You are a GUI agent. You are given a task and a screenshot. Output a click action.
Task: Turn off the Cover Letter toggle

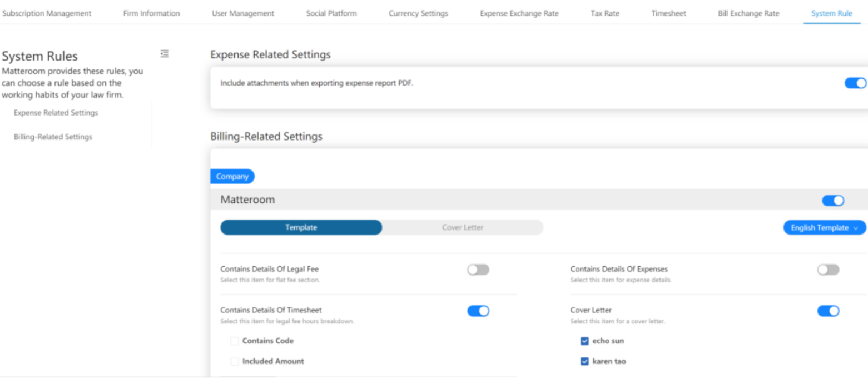827,311
